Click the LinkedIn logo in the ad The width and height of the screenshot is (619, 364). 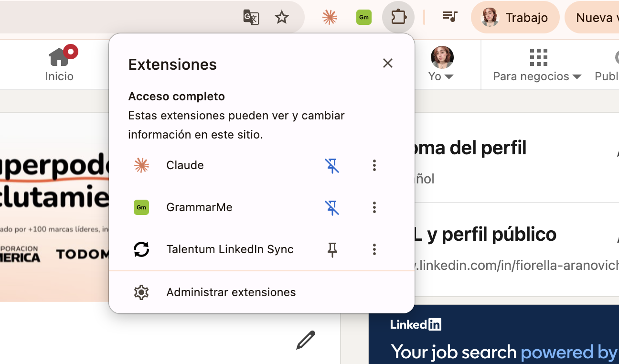click(416, 325)
